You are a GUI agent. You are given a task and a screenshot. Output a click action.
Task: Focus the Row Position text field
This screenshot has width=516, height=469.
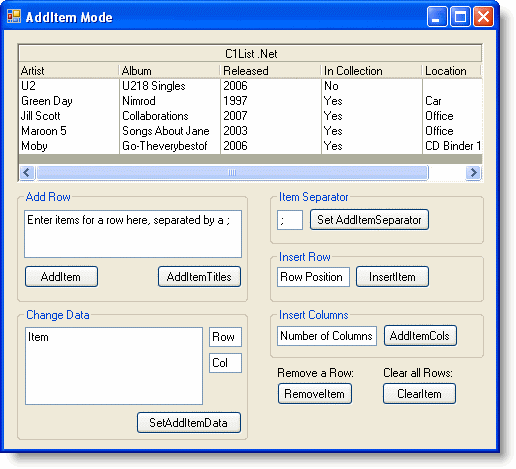[x=313, y=277]
